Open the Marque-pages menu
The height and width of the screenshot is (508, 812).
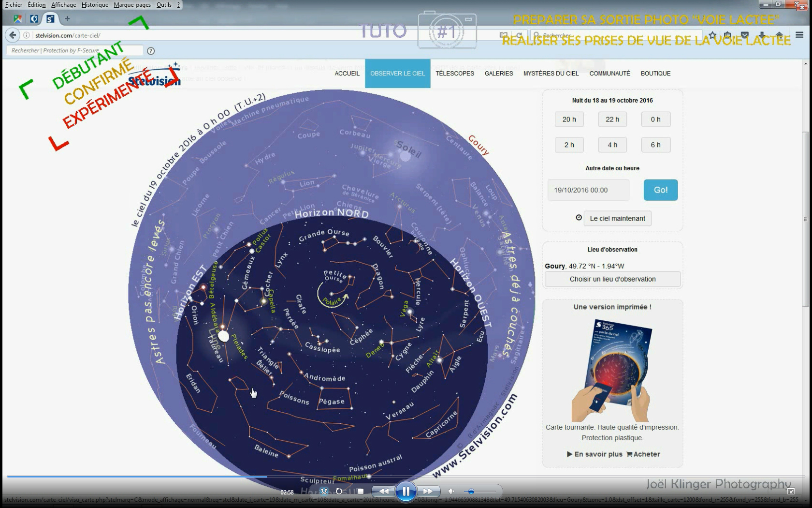(x=132, y=5)
